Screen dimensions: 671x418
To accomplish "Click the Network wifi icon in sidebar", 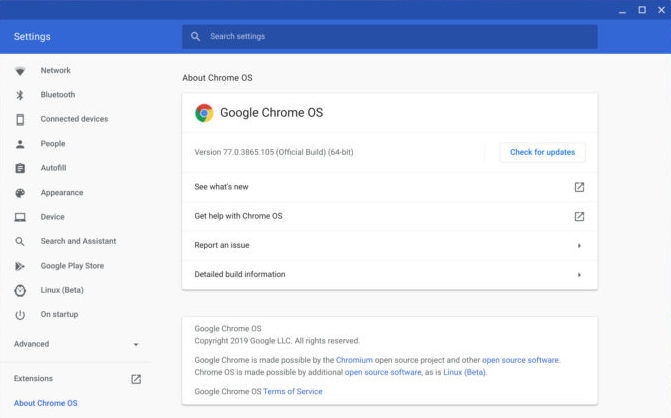I will [x=20, y=71].
